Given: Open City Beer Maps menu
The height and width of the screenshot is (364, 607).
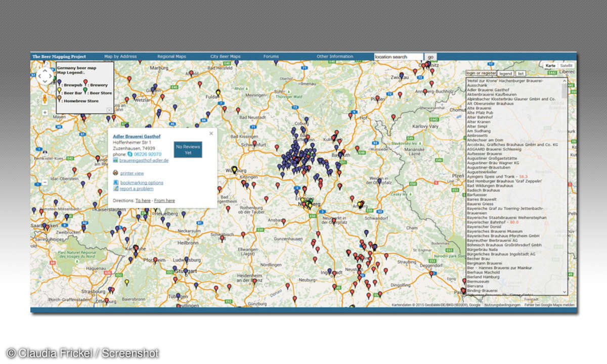Looking at the screenshot, I should (x=226, y=57).
